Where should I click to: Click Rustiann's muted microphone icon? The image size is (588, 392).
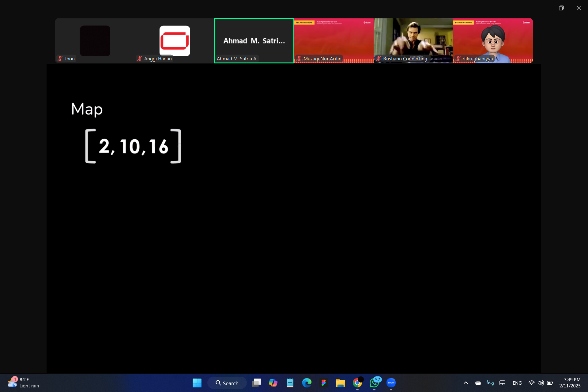[379, 58]
